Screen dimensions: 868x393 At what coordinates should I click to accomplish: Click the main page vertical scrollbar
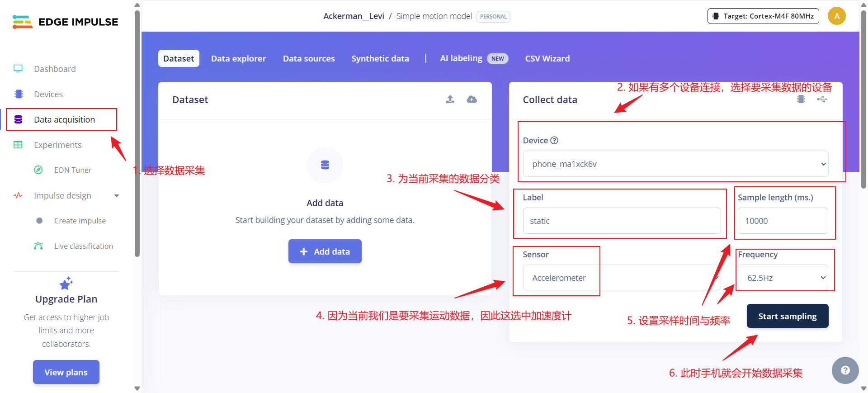[864, 99]
